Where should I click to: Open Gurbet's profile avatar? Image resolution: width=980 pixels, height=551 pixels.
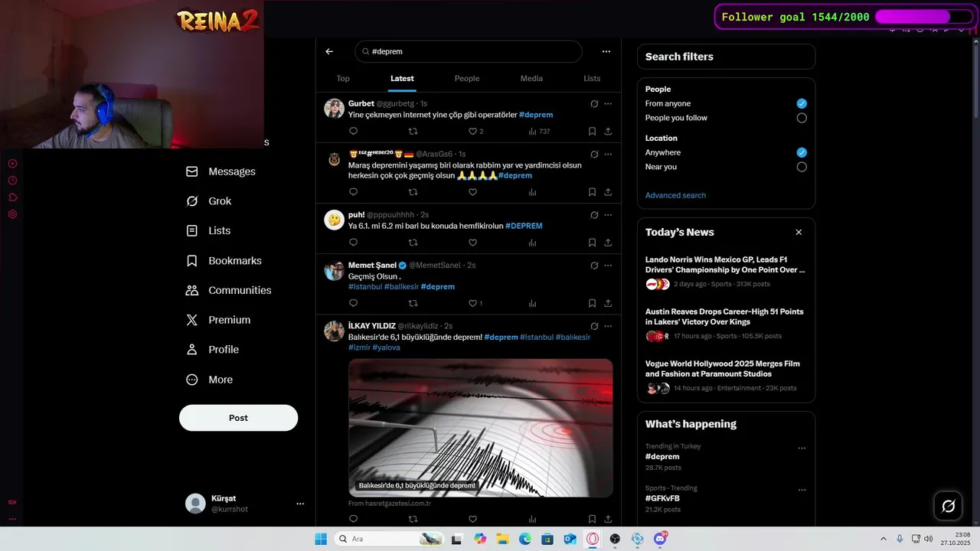(334, 108)
